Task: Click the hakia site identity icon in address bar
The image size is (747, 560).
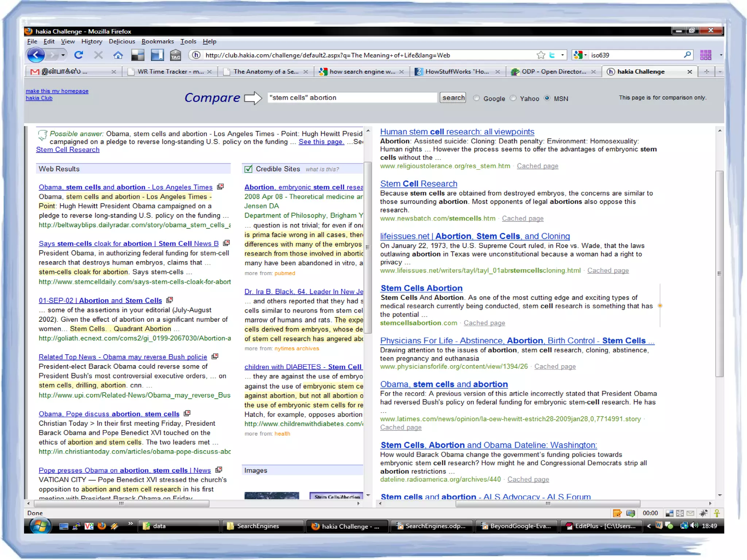Action: click(196, 55)
